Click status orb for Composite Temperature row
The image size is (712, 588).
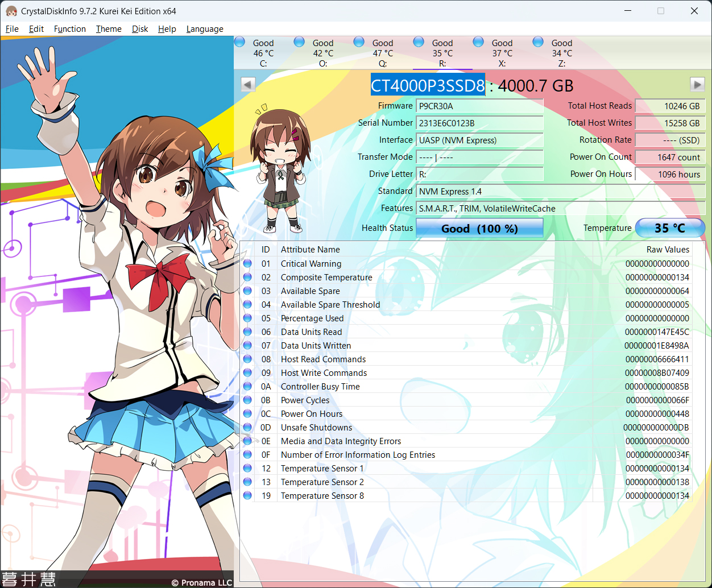247,278
